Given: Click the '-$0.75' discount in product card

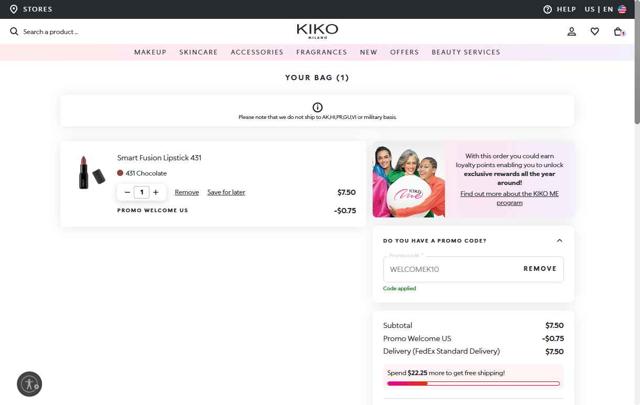Looking at the screenshot, I should click(x=345, y=211).
